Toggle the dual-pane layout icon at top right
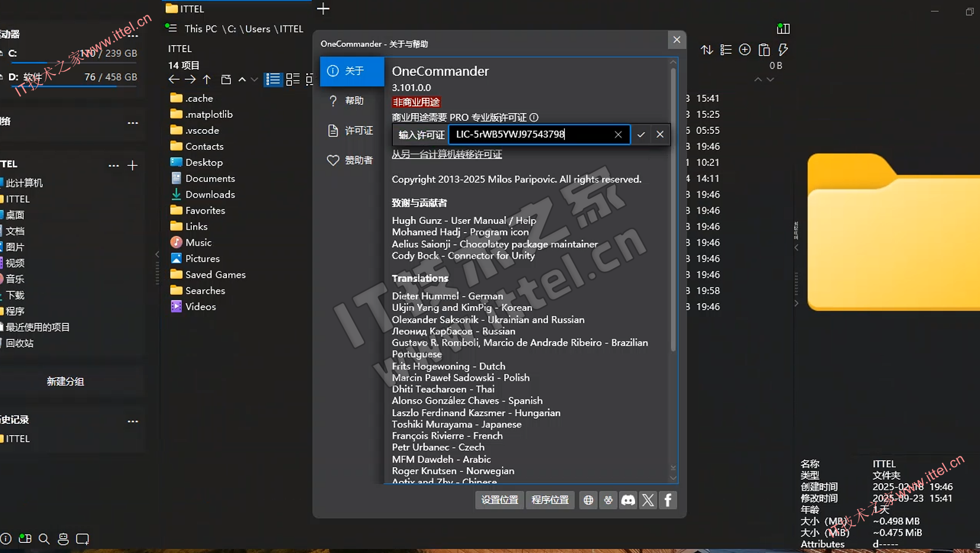This screenshot has height=553, width=980. tap(783, 28)
